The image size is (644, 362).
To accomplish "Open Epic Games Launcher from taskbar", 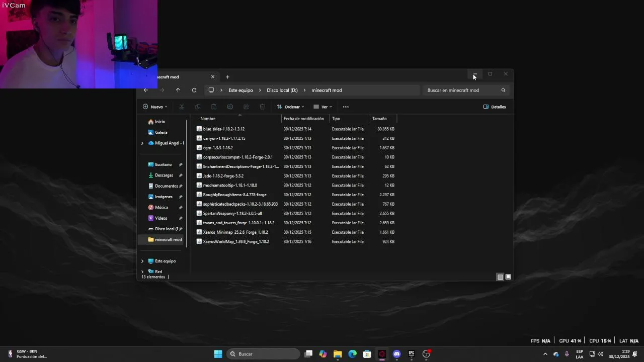I will pyautogui.click(x=412, y=354).
